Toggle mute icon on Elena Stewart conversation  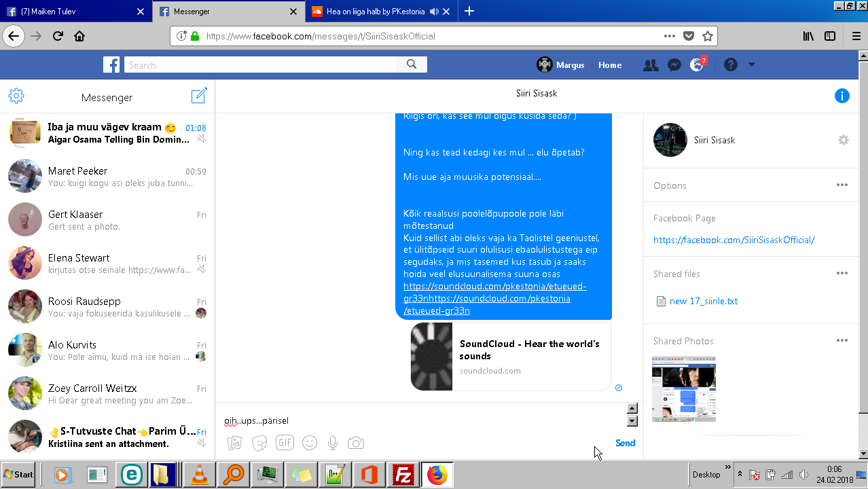[202, 269]
